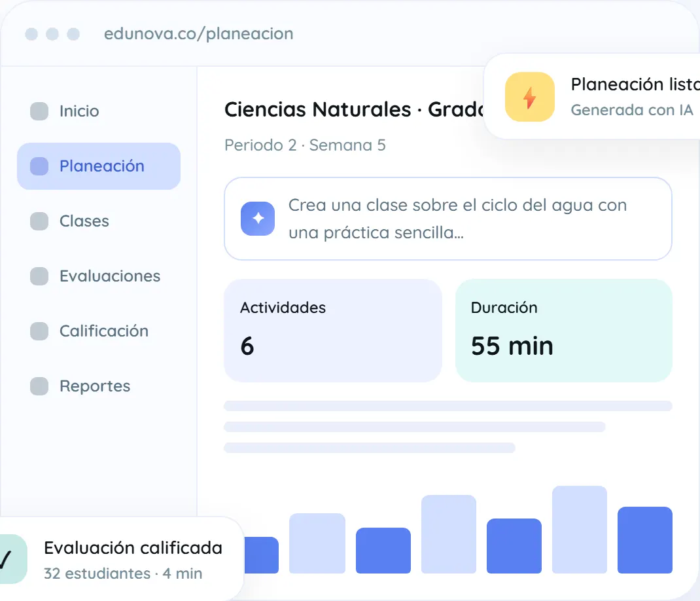Click the Ciencias Naturales heading
The height and width of the screenshot is (601, 700).
pos(354,109)
